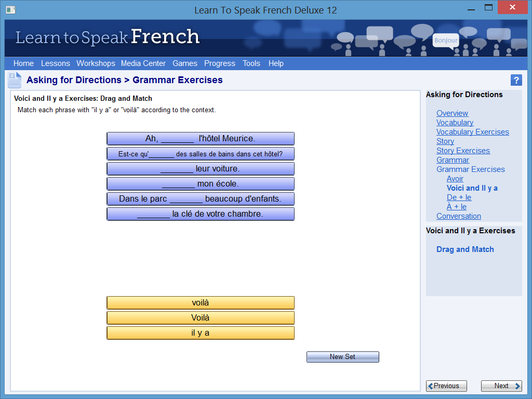This screenshot has height=399, width=532.
Task: Open the Progress menu
Action: coord(220,63)
